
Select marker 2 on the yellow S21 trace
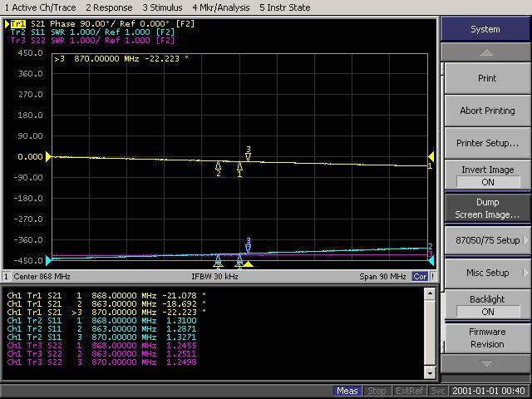219,166
